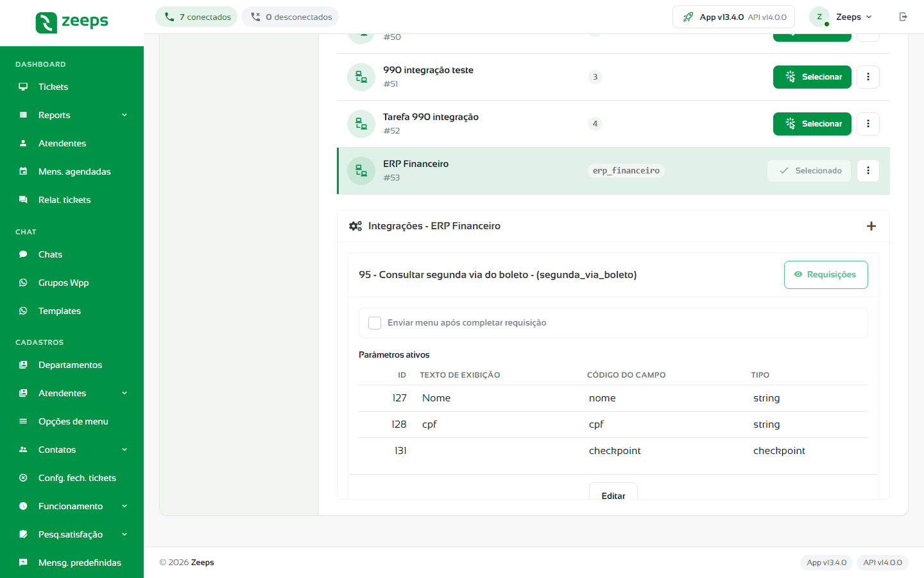Click the WhatsApp icon beside Grupos Wpp
This screenshot has height=578, width=924.
23,283
